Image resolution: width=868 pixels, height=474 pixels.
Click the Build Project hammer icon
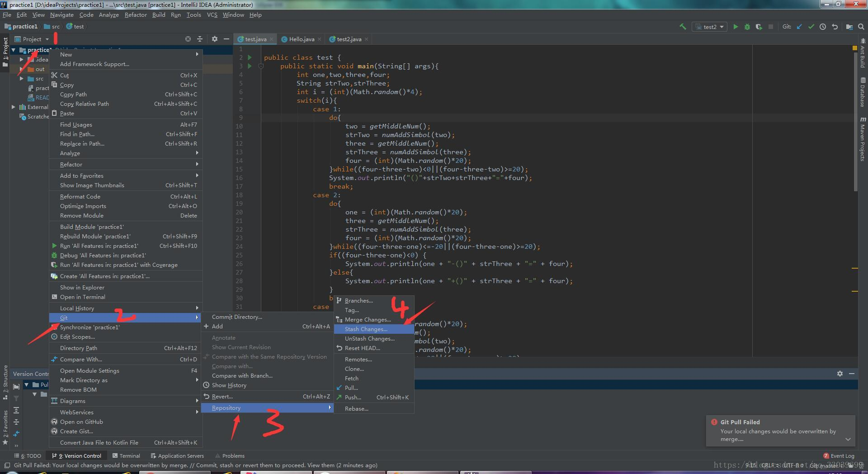(x=683, y=27)
